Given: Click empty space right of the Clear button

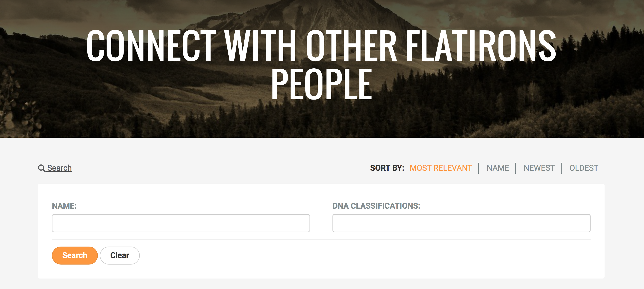Looking at the screenshot, I should (x=350, y=255).
